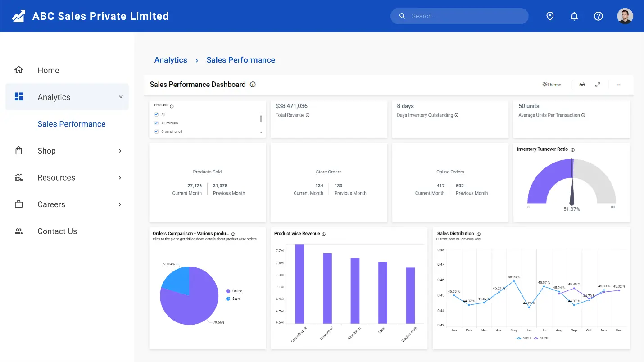Screen dimensions: 644x362
Task: Expand the Resources sidebar menu
Action: click(x=120, y=177)
